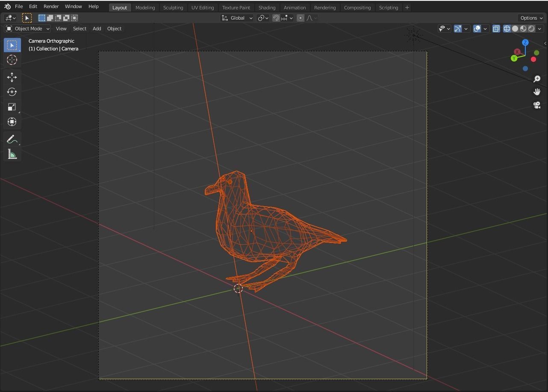Switch to the Shading workspace tab
This screenshot has height=392, width=548.
267,8
